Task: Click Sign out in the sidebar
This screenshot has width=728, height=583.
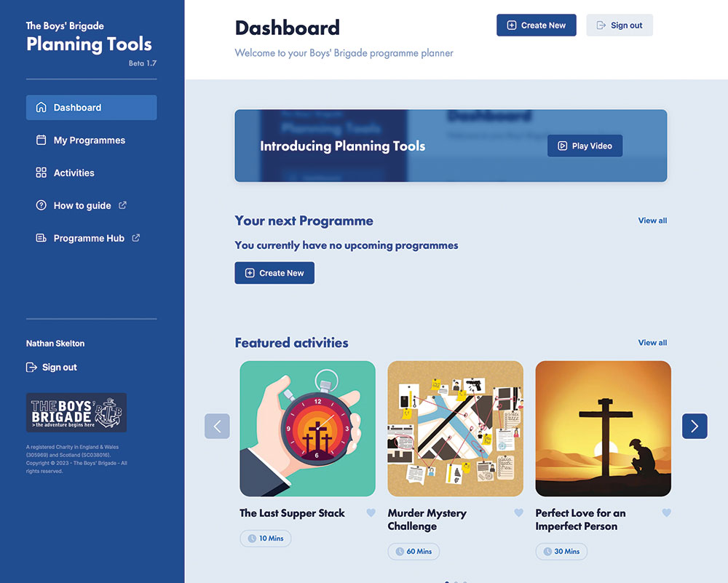Action: (x=52, y=367)
